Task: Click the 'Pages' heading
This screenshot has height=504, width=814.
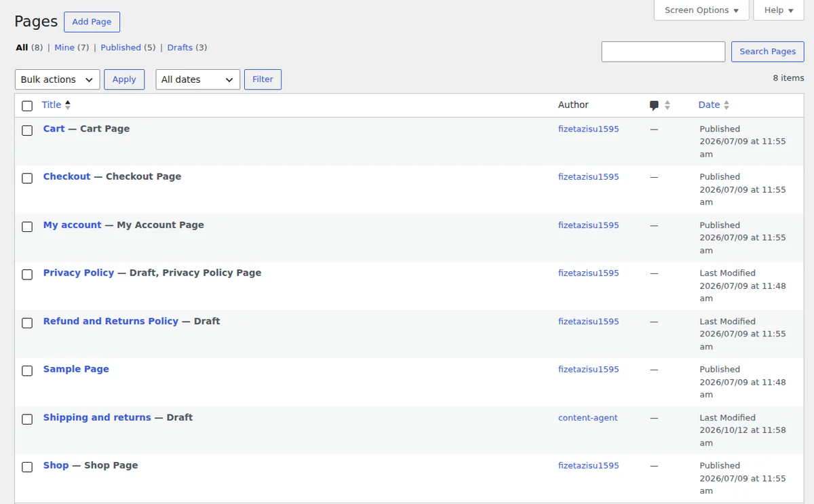Action: pyautogui.click(x=36, y=22)
